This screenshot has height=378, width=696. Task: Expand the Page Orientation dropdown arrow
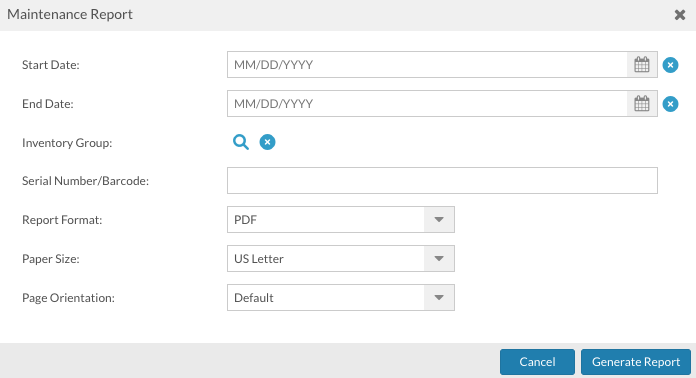[x=439, y=298]
